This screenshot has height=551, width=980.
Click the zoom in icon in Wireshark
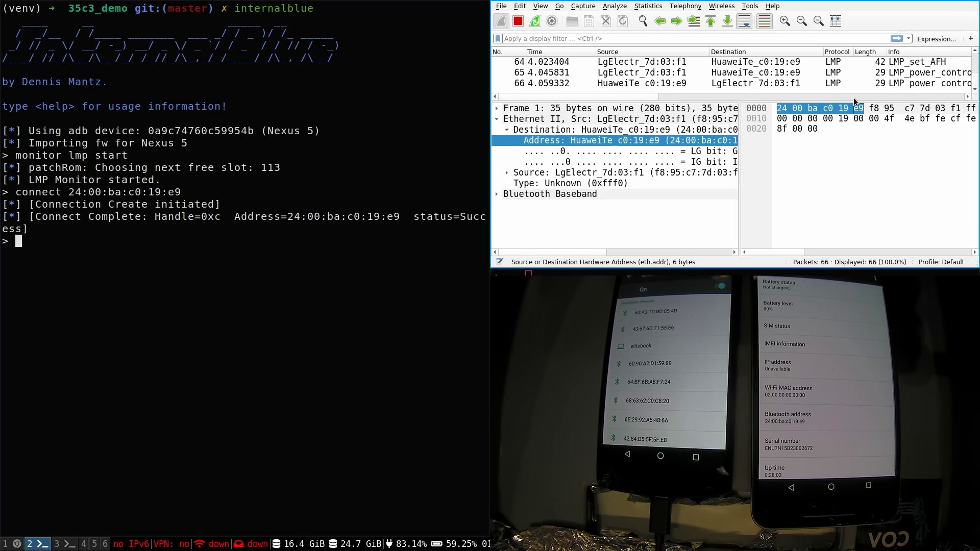tap(784, 21)
